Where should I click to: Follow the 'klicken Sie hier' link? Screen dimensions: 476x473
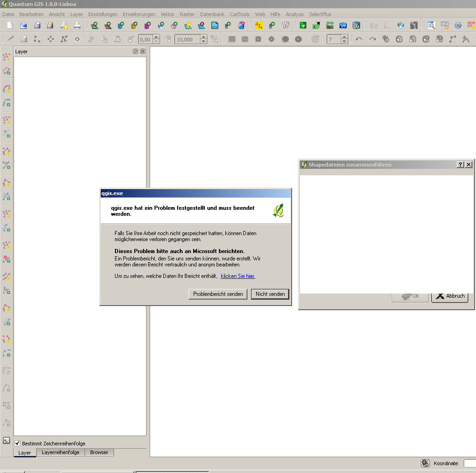[238, 276]
